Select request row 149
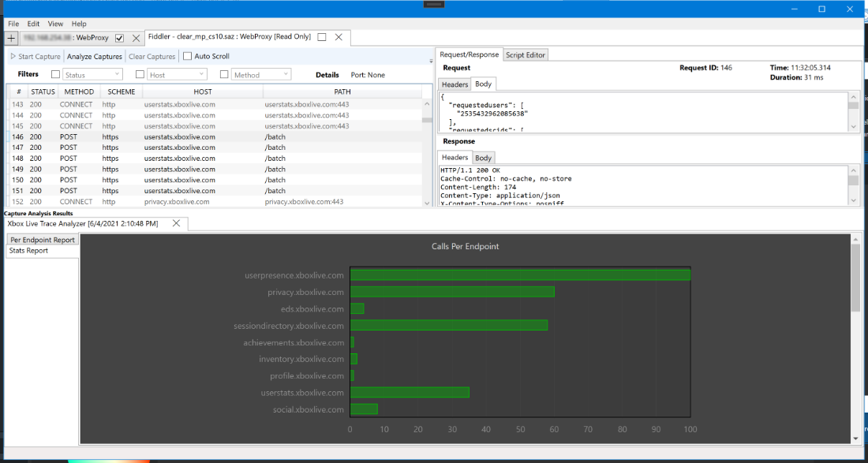Image resolution: width=868 pixels, height=463 pixels. coord(216,170)
